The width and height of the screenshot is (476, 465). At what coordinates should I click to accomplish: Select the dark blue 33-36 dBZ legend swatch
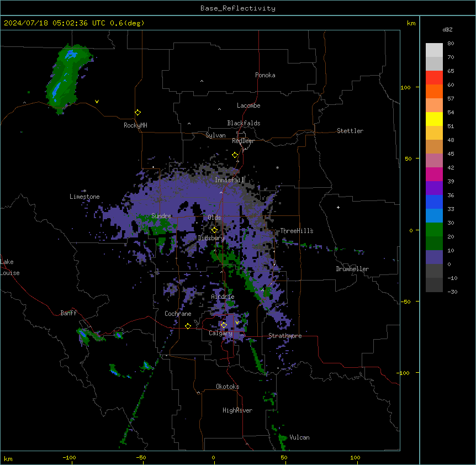click(x=434, y=202)
